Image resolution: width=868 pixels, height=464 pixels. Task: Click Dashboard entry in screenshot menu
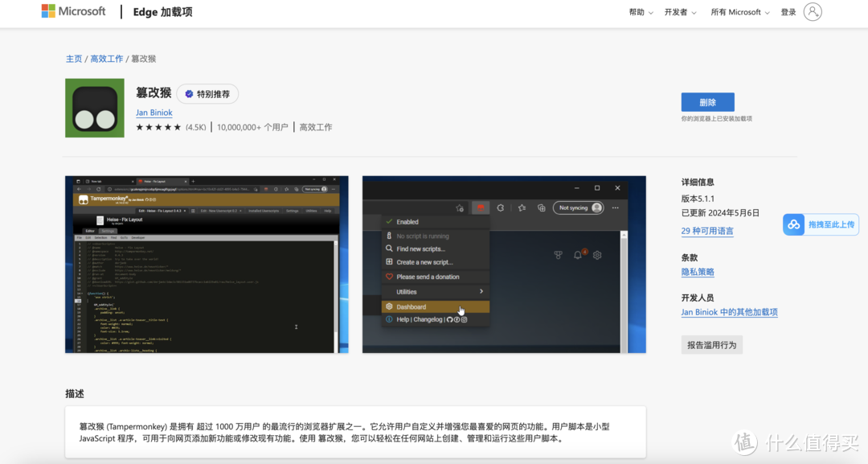[x=435, y=306]
